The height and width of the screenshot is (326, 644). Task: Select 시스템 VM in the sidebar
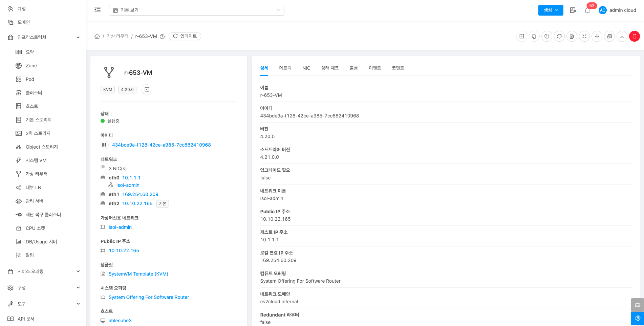coord(36,160)
